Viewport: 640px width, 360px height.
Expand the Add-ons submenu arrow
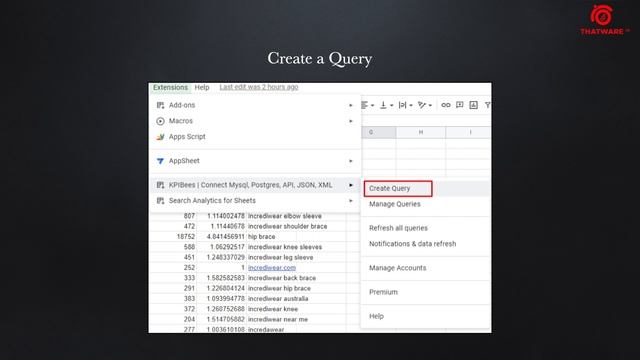(x=351, y=105)
